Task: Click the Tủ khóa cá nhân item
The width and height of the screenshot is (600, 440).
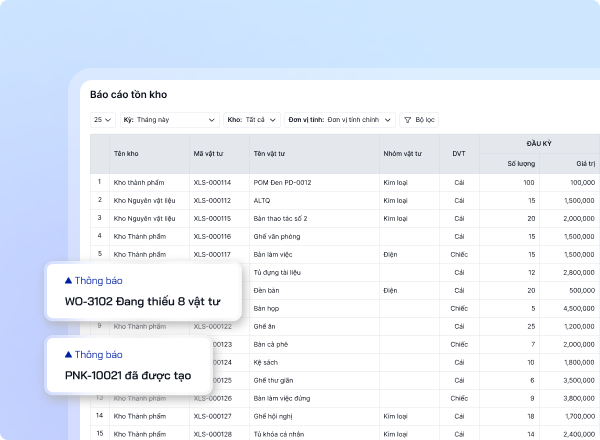Action: click(x=279, y=434)
